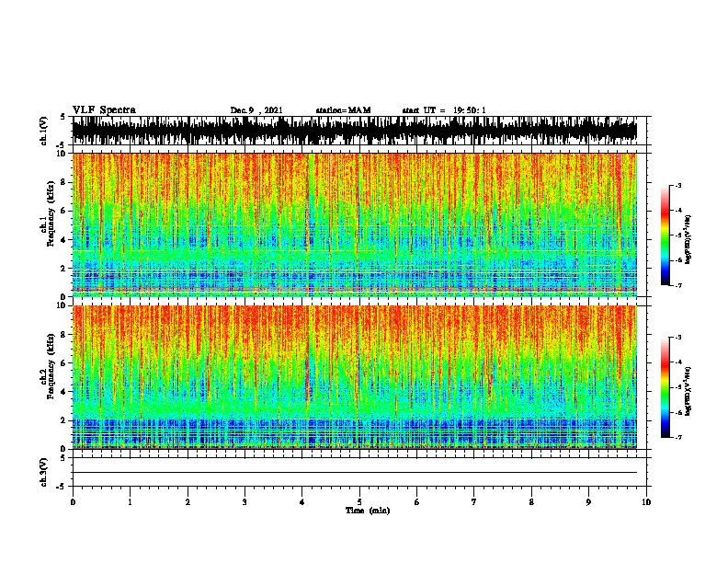Click the "5" tick on ch.3(V) axis
Viewport: 728px width, 563px height.
point(63,458)
